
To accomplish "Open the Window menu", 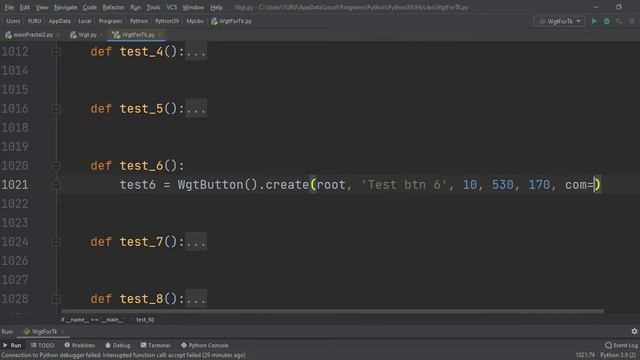I will pos(193,7).
